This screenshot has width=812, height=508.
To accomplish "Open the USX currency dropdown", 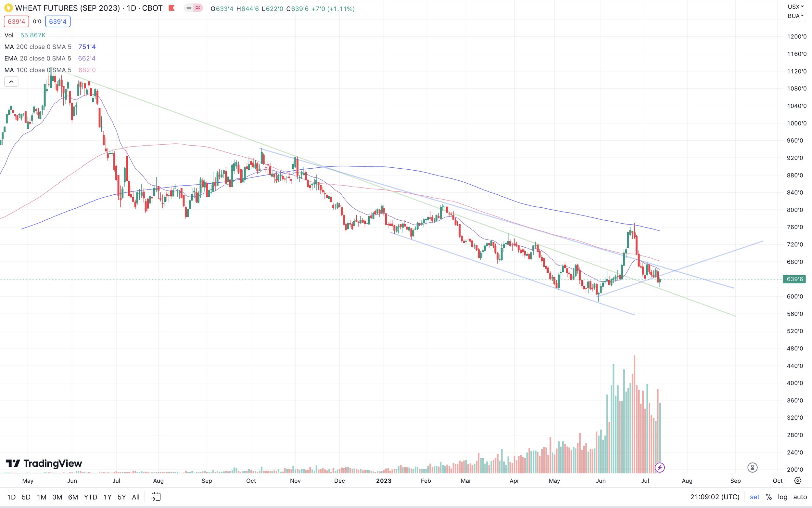I will point(795,7).
